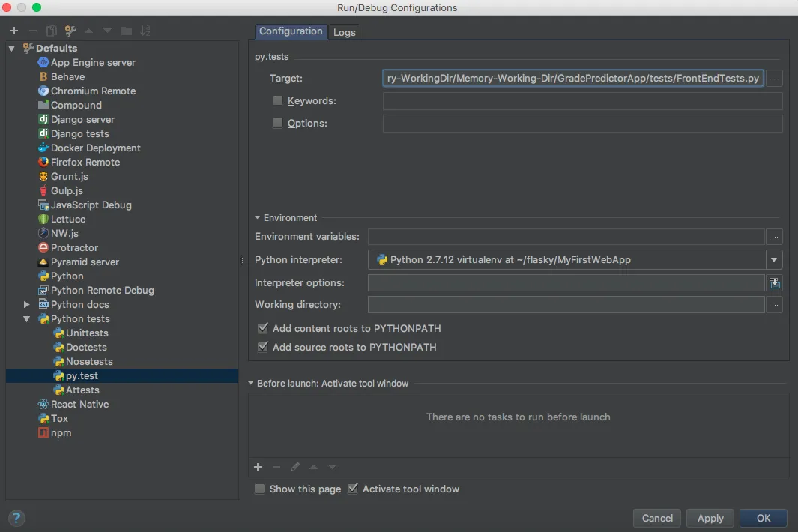This screenshot has width=798, height=532.
Task: Select Attests under Python tests
Action: [82, 390]
